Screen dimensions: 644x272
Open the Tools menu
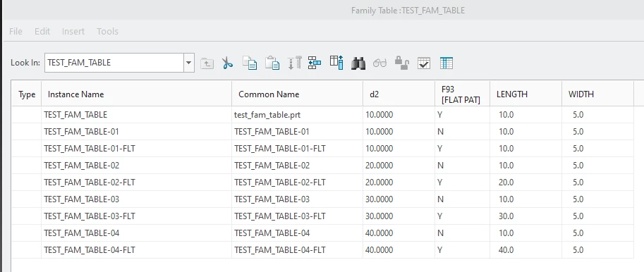point(108,31)
